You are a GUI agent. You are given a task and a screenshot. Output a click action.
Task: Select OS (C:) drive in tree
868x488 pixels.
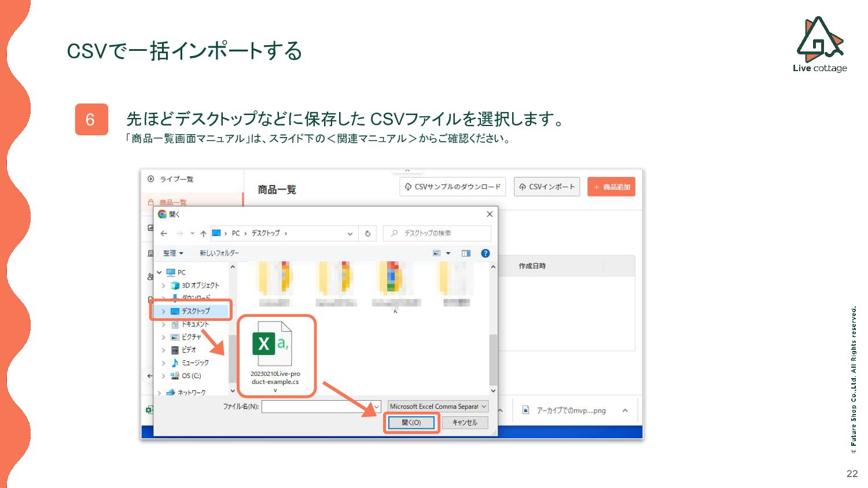tap(191, 376)
